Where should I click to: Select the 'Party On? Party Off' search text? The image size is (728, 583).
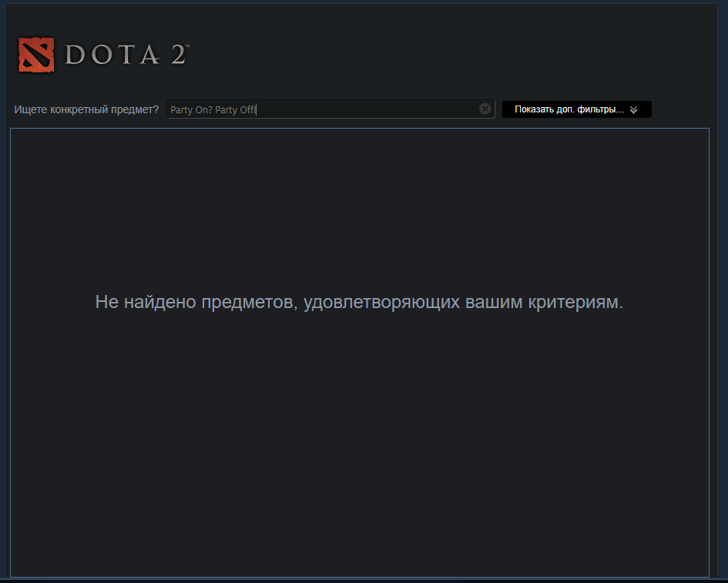tap(213, 109)
